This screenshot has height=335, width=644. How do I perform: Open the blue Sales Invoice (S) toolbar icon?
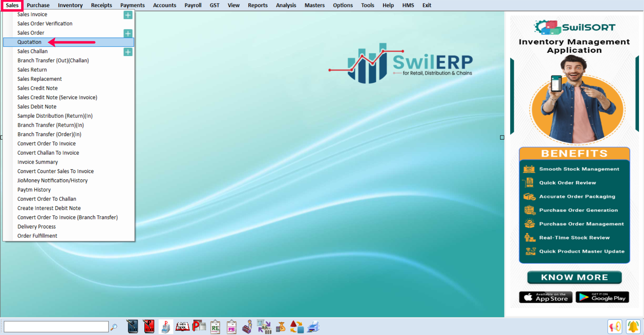(133, 327)
